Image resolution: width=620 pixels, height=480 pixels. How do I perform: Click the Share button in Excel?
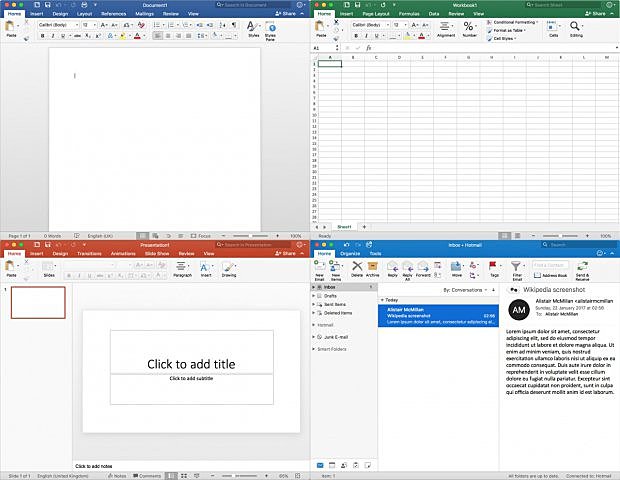(595, 14)
